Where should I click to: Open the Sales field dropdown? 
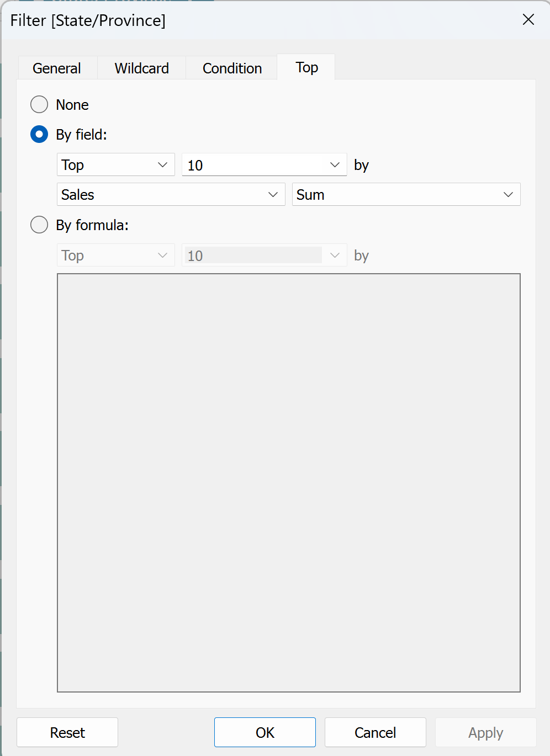pos(171,194)
